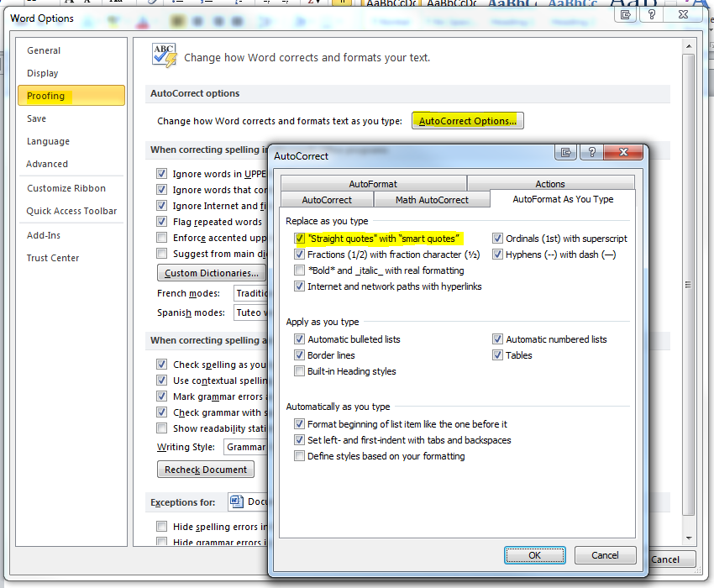Enable Enforce accented uppercase checkbox
The image size is (714, 588).
[161, 237]
